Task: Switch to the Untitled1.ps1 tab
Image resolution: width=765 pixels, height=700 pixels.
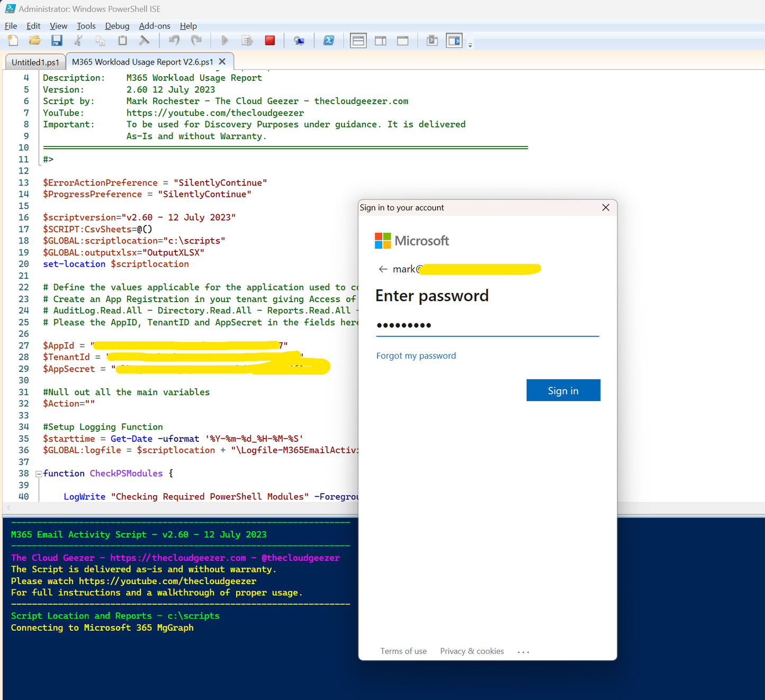Action: click(35, 62)
